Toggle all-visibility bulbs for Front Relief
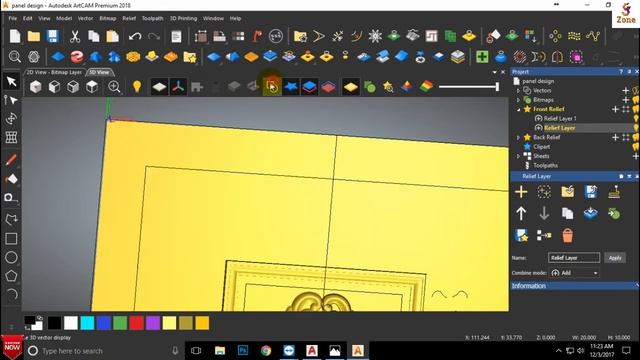The image size is (640, 360). point(636,109)
